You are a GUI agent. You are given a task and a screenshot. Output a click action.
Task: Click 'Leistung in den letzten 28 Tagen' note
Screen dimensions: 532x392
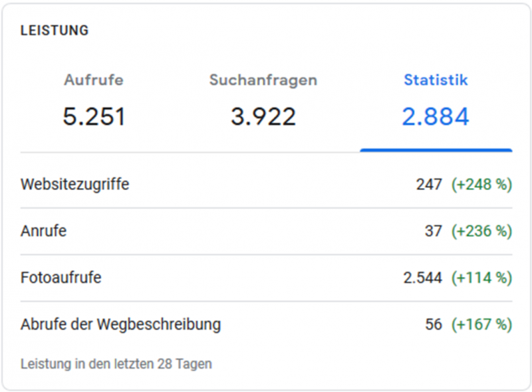[116, 364]
